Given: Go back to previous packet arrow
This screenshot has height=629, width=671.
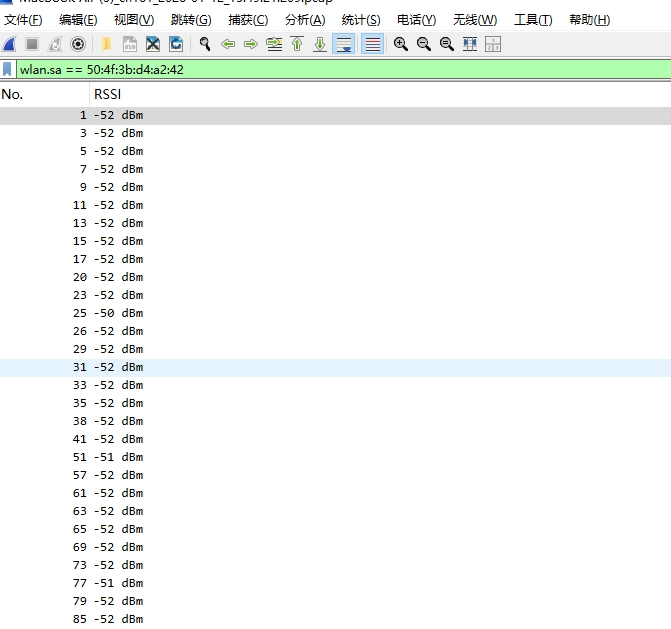Looking at the screenshot, I should (x=228, y=44).
